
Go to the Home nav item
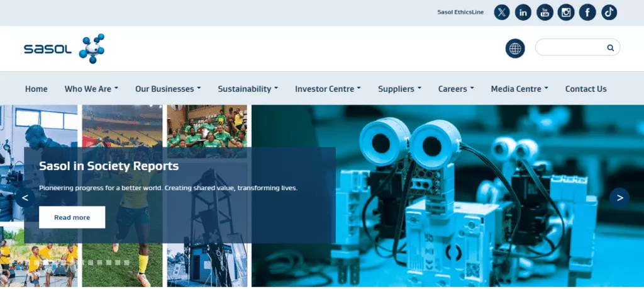pos(36,89)
